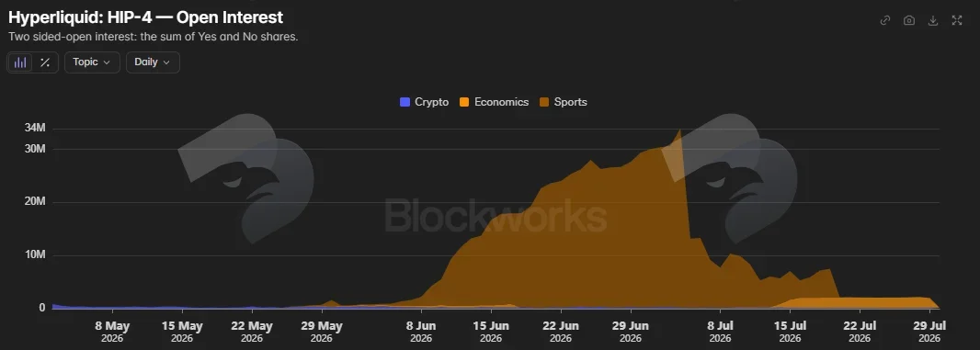This screenshot has width=980, height=350.
Task: Click the blue Crypto color swatch
Action: pyautogui.click(x=405, y=102)
